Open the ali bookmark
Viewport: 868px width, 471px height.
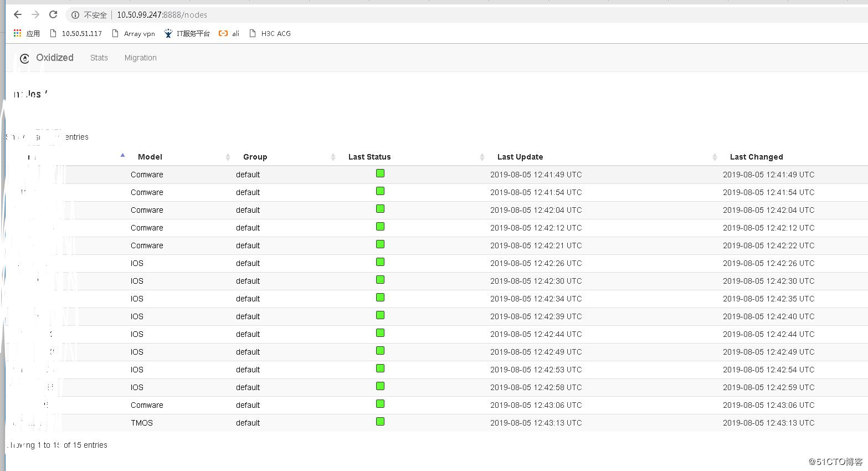point(229,33)
